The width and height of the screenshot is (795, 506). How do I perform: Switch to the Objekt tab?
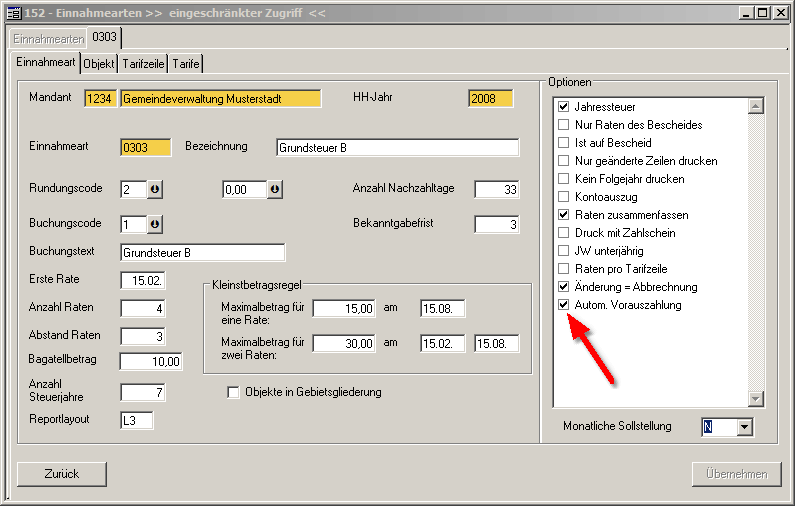point(99,63)
